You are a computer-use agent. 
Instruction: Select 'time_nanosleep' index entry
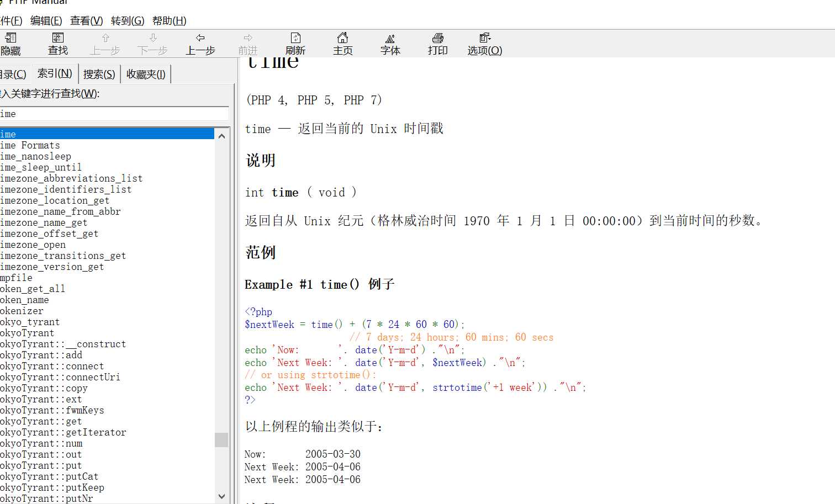pos(35,156)
